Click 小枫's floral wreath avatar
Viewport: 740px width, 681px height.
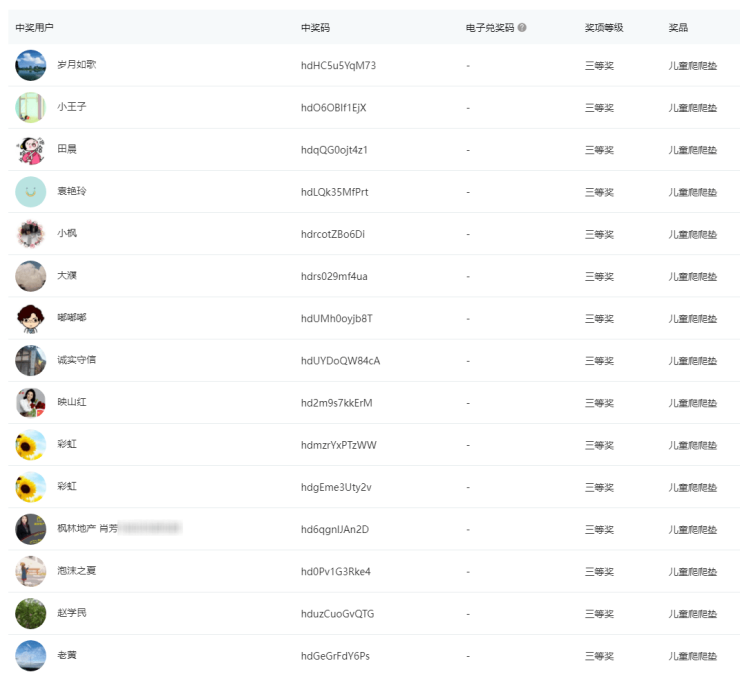[x=31, y=234]
